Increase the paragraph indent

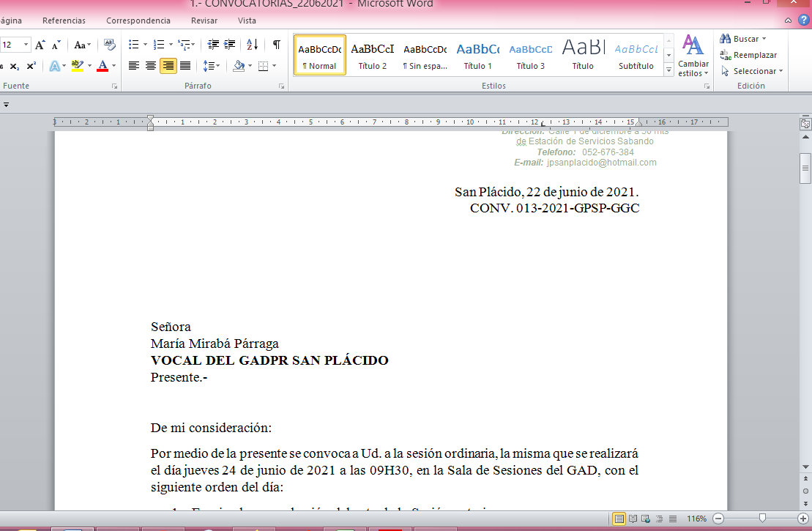[x=229, y=45]
